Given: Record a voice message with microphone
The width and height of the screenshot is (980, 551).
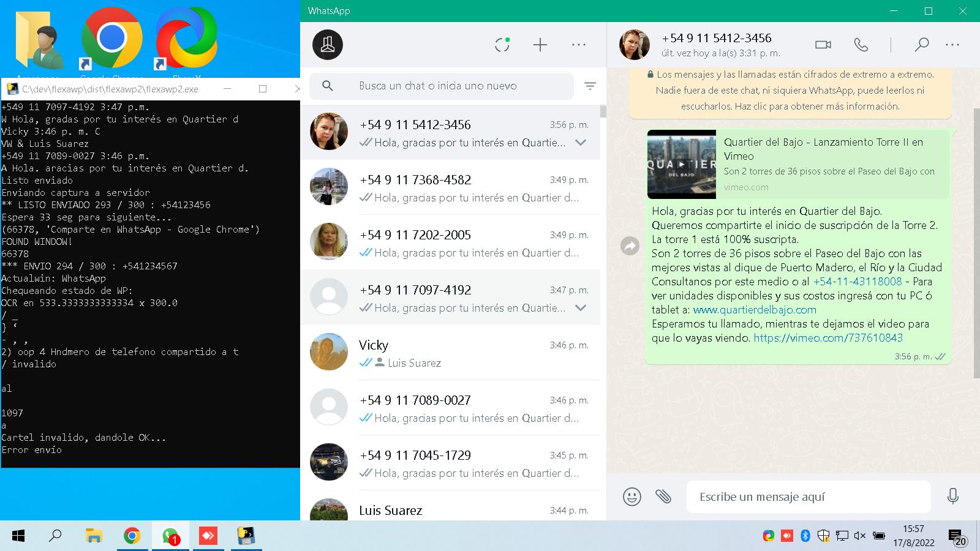Looking at the screenshot, I should pyautogui.click(x=952, y=497).
